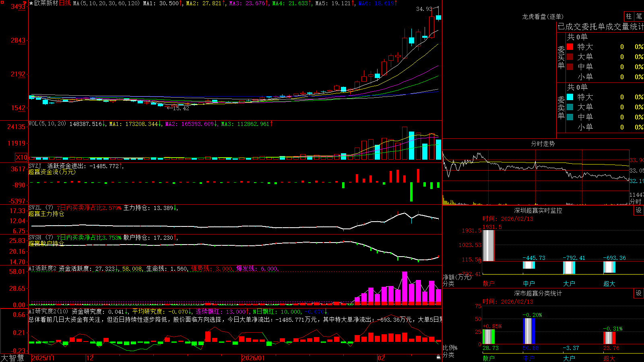Screen dimensions: 644x362
Task: Click the AI活跃度2 indicator label
Action: (43, 268)
